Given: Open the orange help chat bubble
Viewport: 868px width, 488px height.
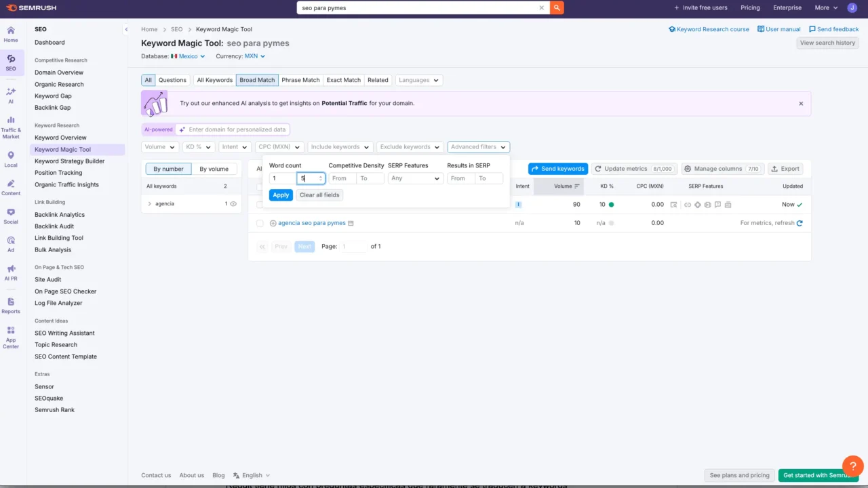Looking at the screenshot, I should point(852,466).
